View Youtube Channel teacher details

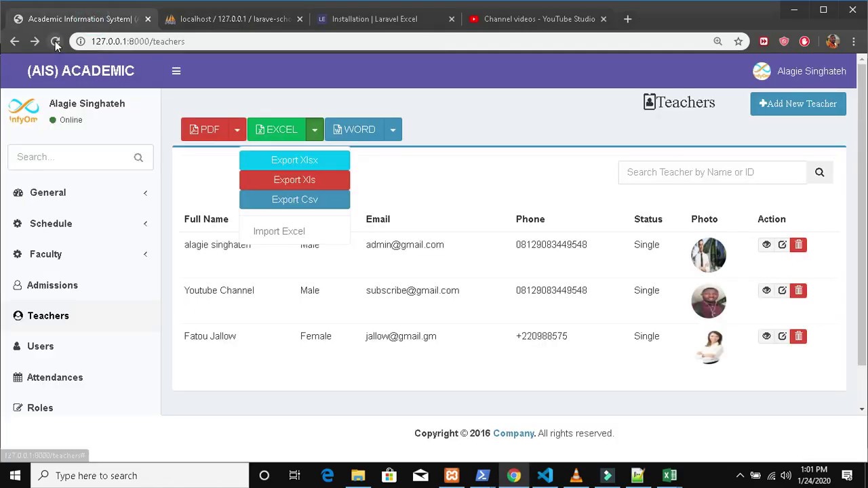(766, 290)
